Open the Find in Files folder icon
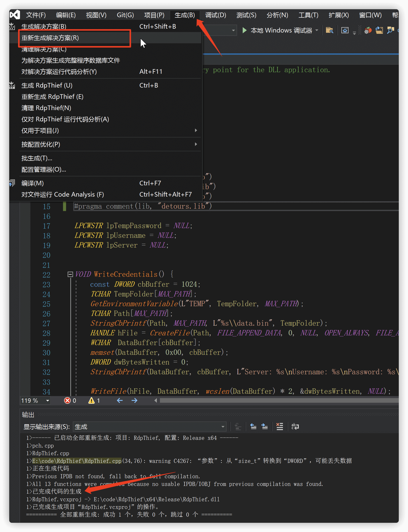This screenshot has height=532, width=408. [x=329, y=30]
